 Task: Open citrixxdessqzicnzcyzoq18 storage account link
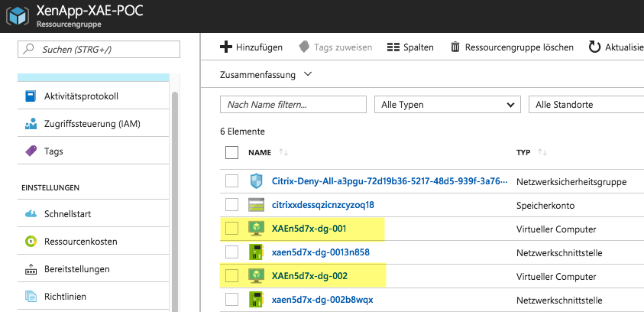point(323,205)
